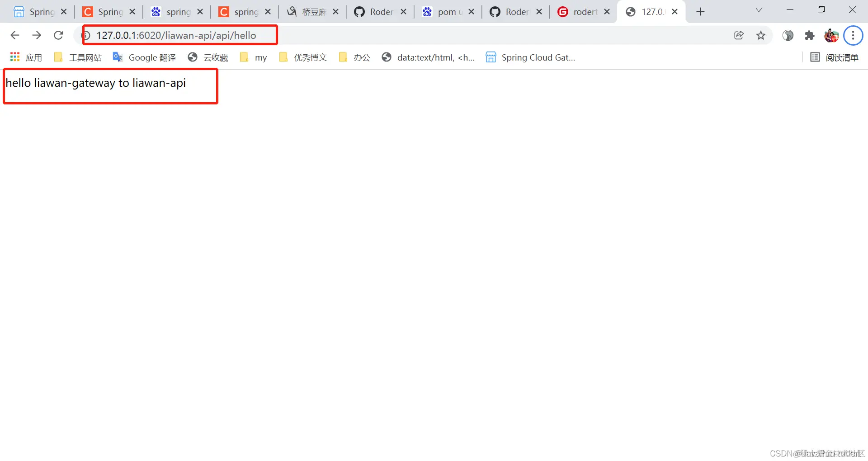Share this page icon

point(739,35)
